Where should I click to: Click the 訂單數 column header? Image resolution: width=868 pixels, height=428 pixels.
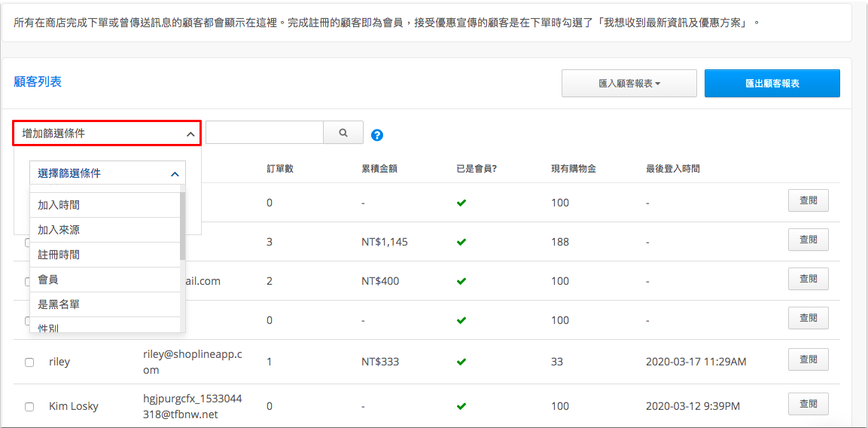click(279, 169)
